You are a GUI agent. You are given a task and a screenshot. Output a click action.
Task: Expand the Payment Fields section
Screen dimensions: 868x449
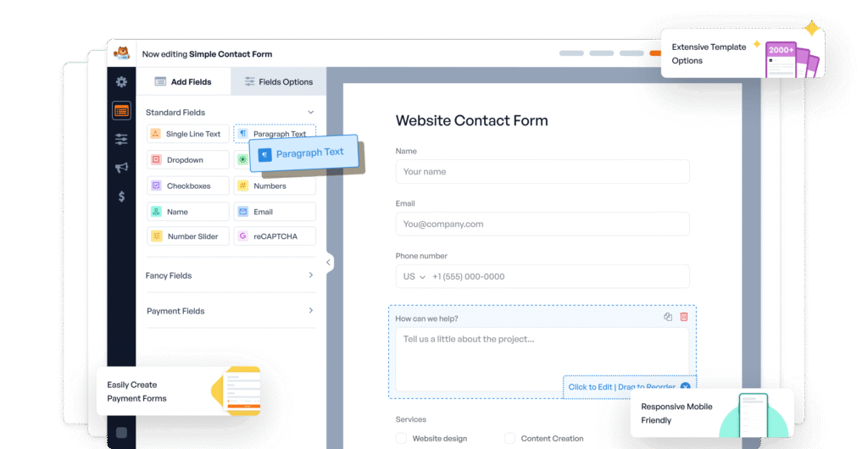(x=310, y=311)
